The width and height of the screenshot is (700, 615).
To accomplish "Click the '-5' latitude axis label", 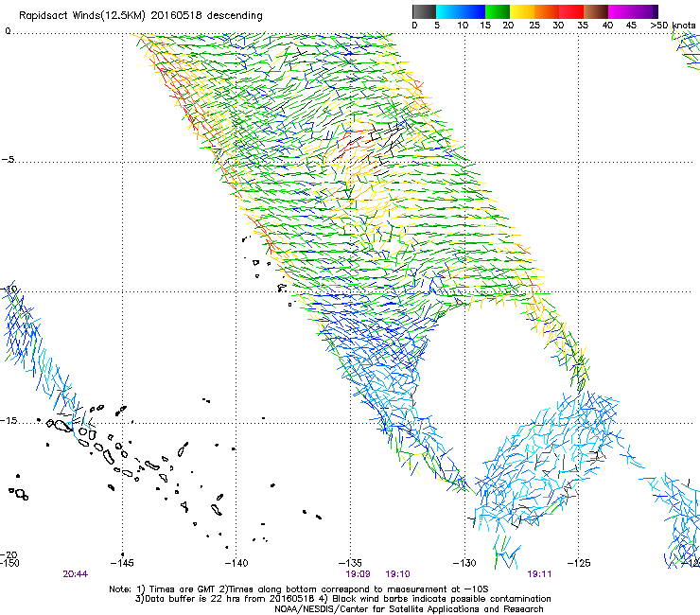I will [8, 160].
